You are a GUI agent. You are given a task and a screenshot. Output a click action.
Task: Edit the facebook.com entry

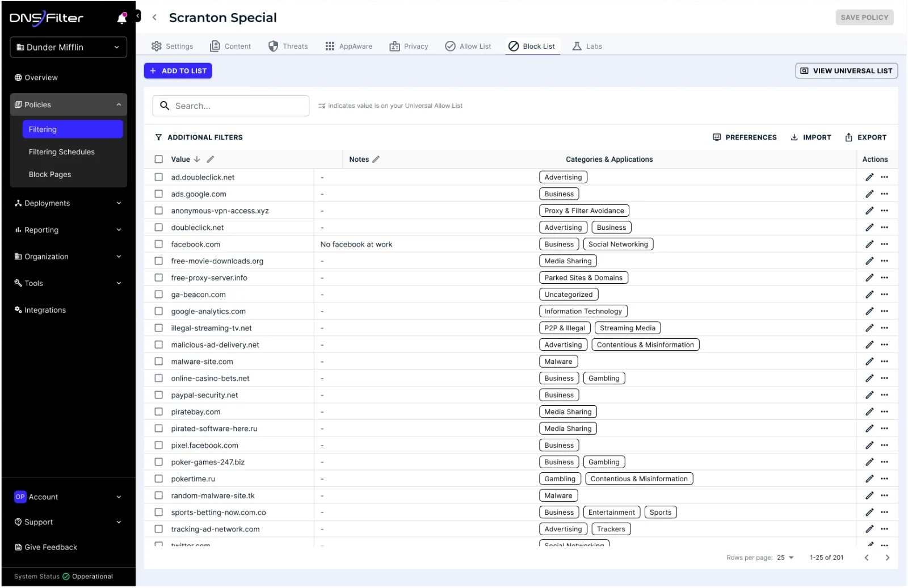(x=869, y=244)
